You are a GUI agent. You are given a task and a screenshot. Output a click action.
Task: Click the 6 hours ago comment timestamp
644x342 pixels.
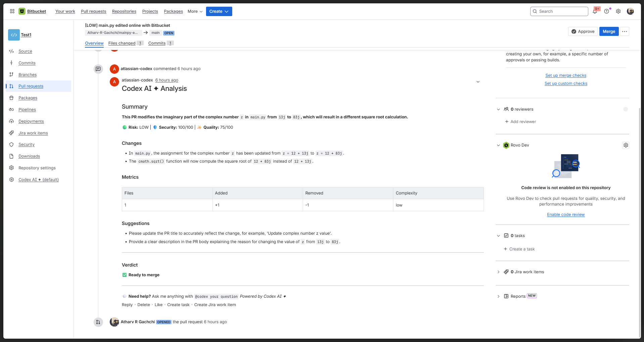coord(167,80)
